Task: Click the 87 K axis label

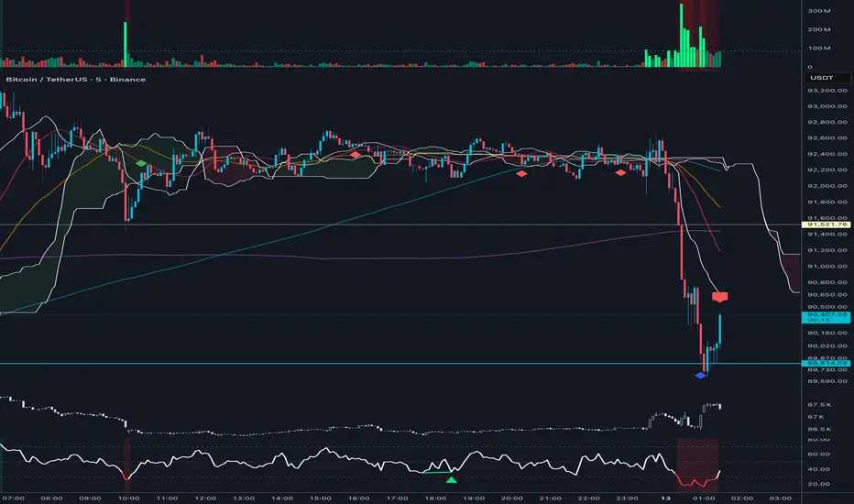Action: pyautogui.click(x=816, y=417)
